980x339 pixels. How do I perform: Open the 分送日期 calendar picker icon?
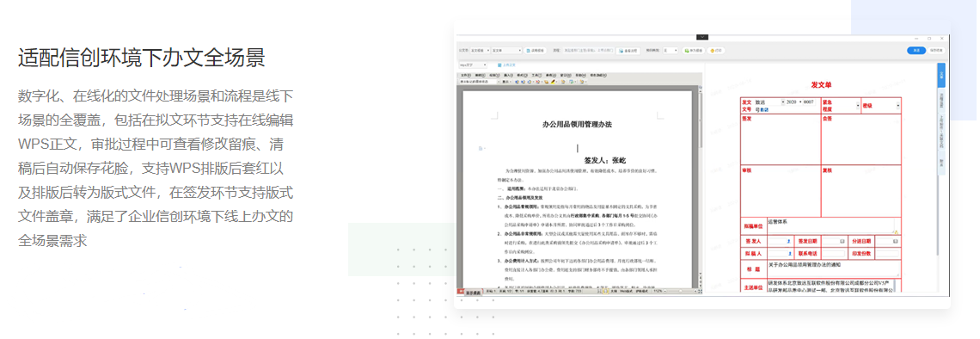tap(896, 241)
